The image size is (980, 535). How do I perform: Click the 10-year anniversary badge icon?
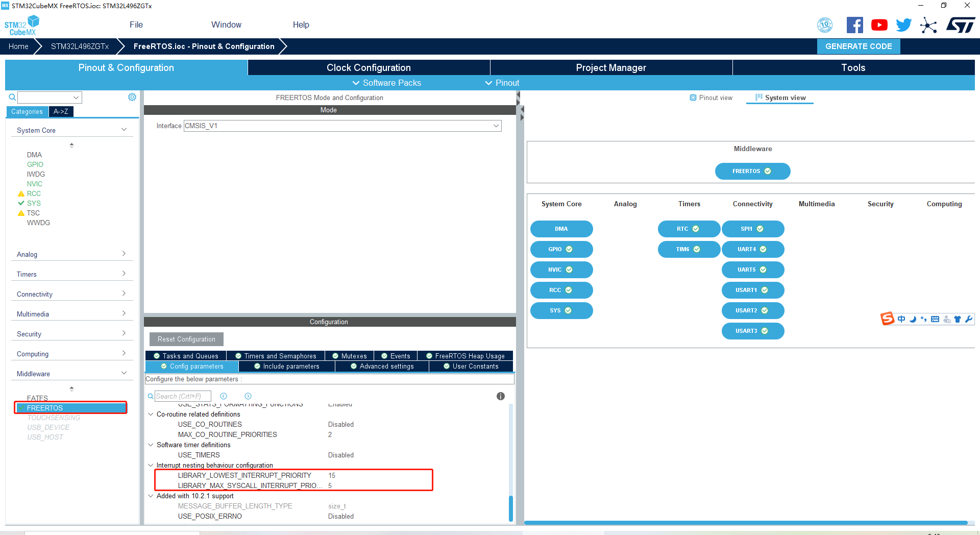coord(825,25)
